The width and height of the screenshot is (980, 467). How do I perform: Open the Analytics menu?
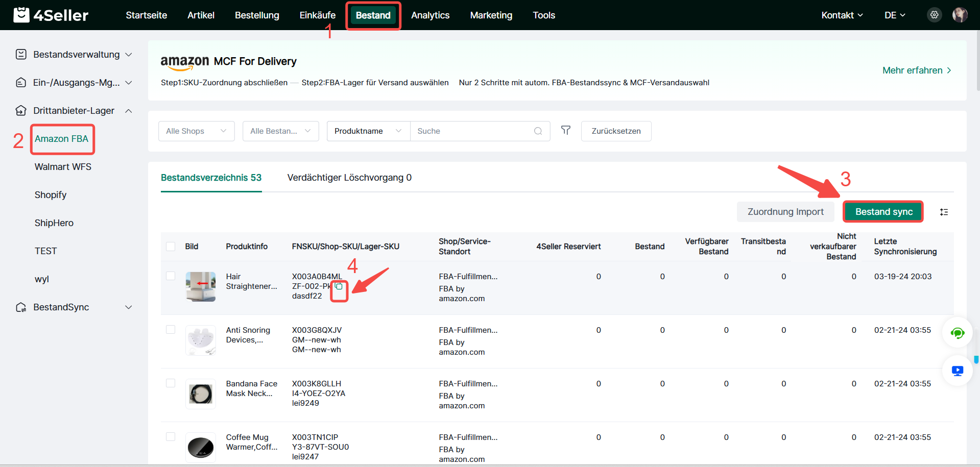(430, 15)
